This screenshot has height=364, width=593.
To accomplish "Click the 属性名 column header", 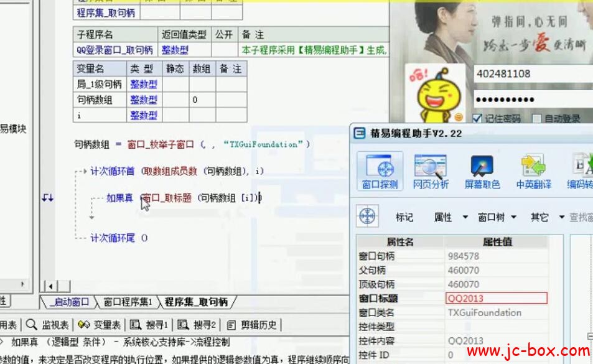I will [399, 242].
